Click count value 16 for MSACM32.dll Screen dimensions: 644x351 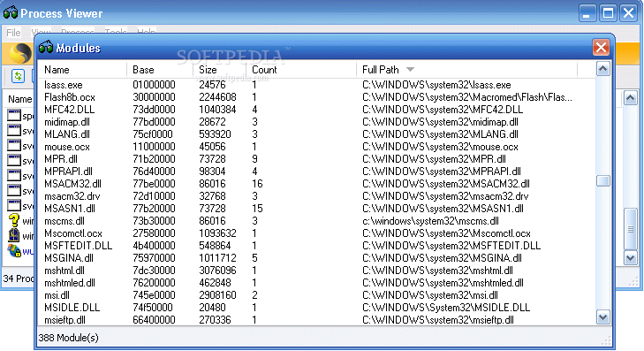click(257, 184)
